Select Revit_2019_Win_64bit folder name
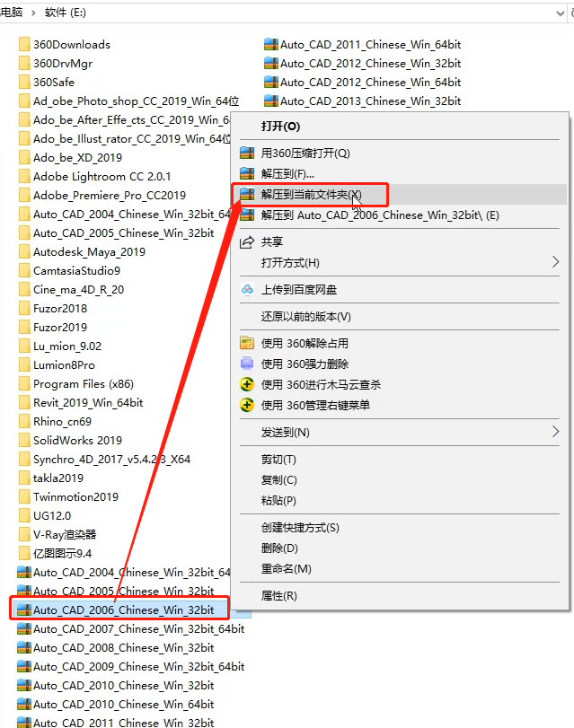This screenshot has height=728, width=574. click(x=88, y=402)
